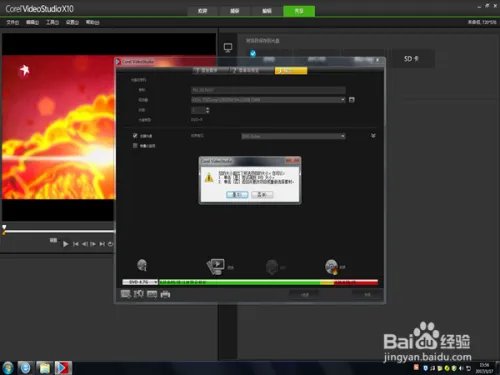Click the double-chevron collapse icon beside the drive dropdown
Viewport: 500px width, 375px height.
(x=373, y=136)
